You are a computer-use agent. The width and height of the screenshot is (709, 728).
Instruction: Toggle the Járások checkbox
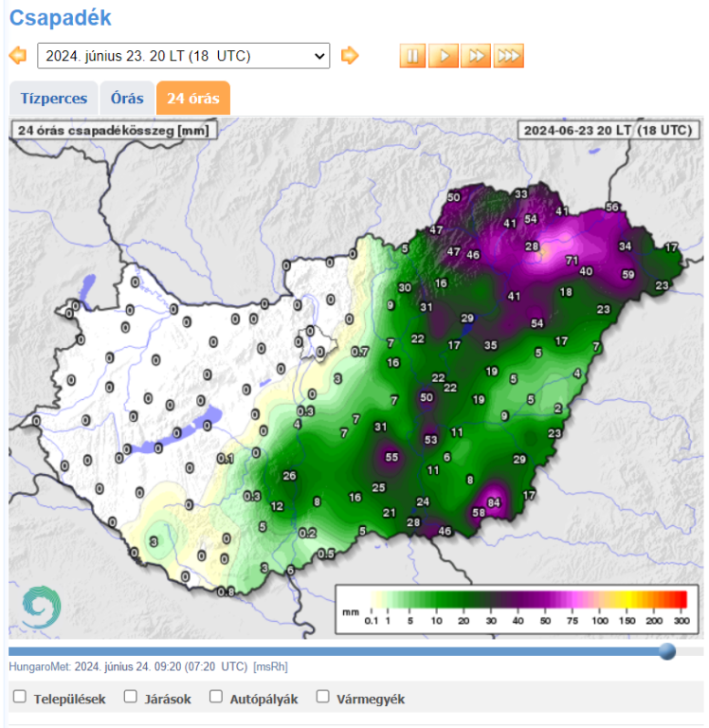click(131, 698)
